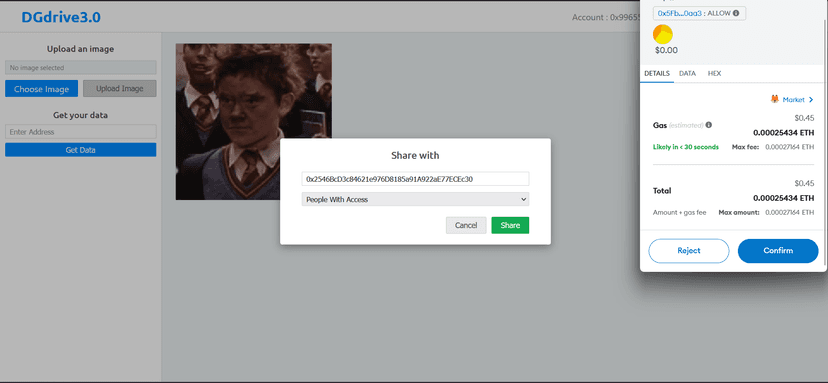Focus the Enter Address input field
The height and width of the screenshot is (383, 828).
click(x=80, y=132)
